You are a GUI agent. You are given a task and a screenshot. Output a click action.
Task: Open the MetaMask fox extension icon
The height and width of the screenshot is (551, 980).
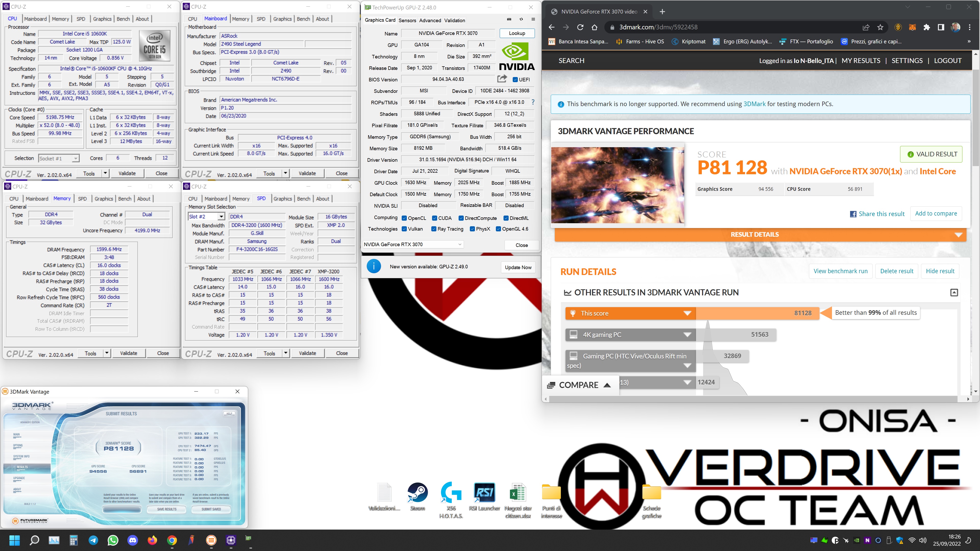click(912, 27)
